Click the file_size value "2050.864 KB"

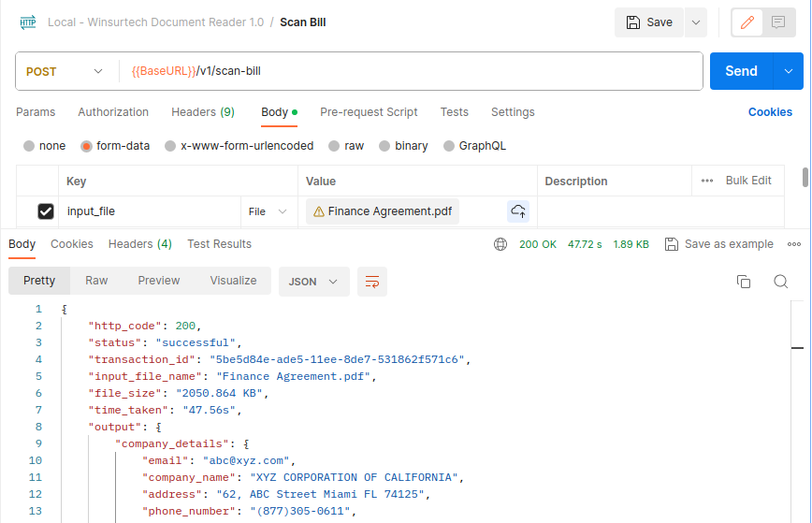pos(220,393)
